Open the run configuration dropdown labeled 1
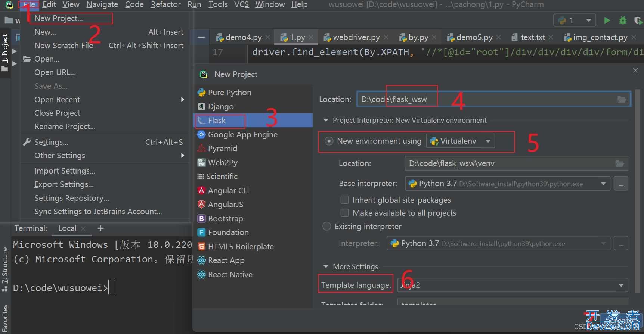The image size is (644, 334). 575,21
